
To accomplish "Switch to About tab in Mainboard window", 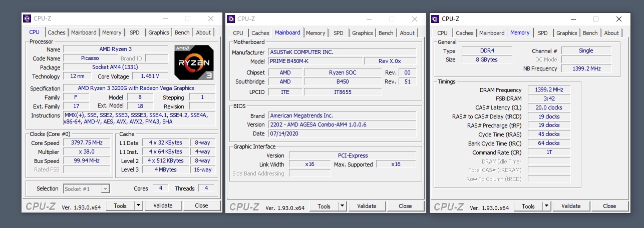I will click(x=407, y=33).
